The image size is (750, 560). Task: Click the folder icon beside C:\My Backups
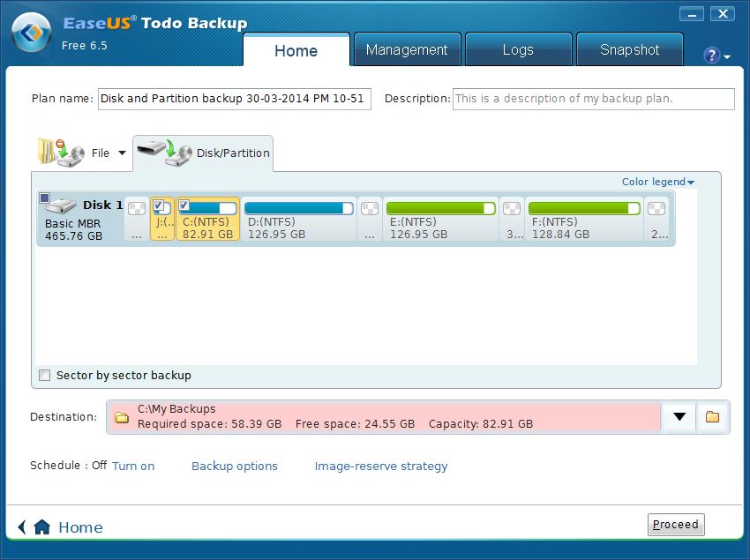[x=122, y=417]
